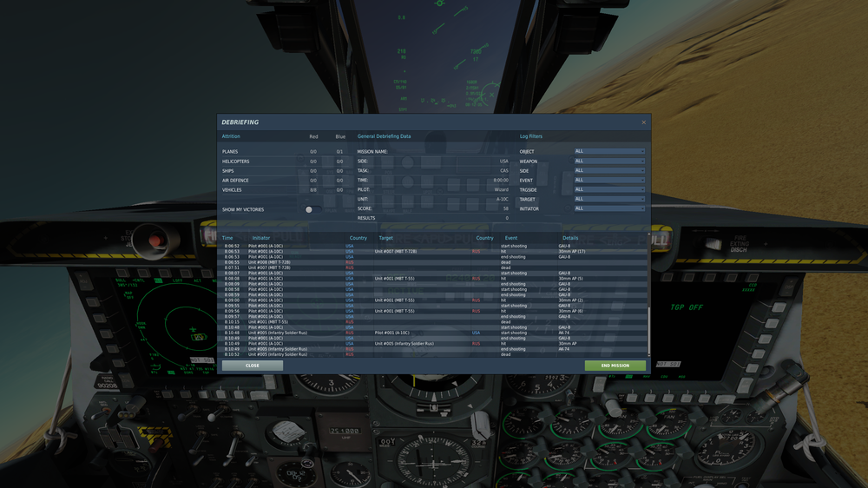Viewport: 868px width, 488px height.
Task: Click the UNIT value A-10C
Action: [502, 199]
